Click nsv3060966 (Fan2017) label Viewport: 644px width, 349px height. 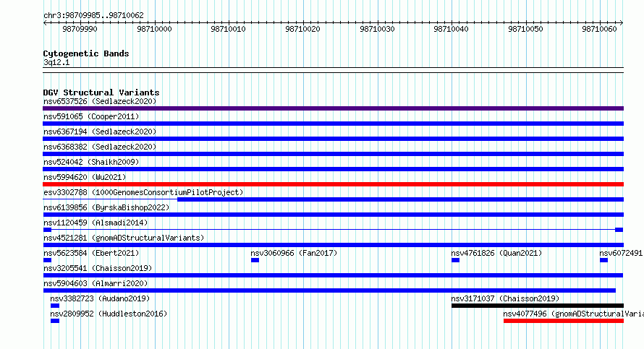[x=294, y=253]
